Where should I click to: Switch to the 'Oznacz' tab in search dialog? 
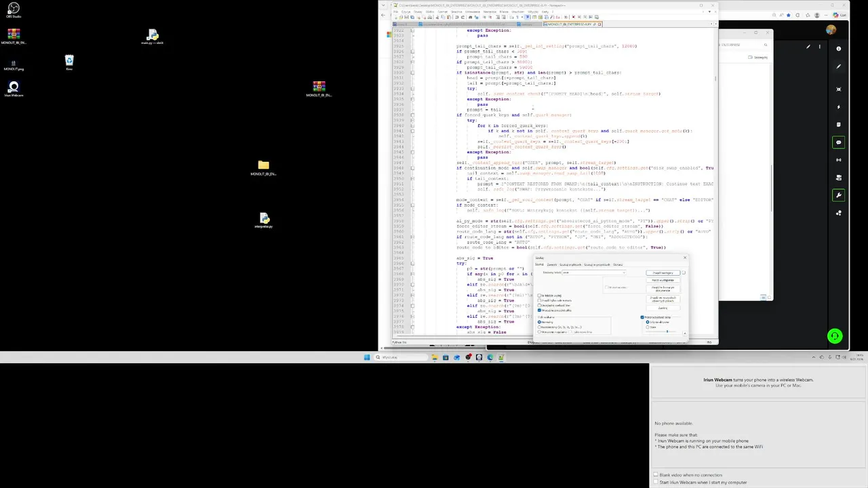618,264
